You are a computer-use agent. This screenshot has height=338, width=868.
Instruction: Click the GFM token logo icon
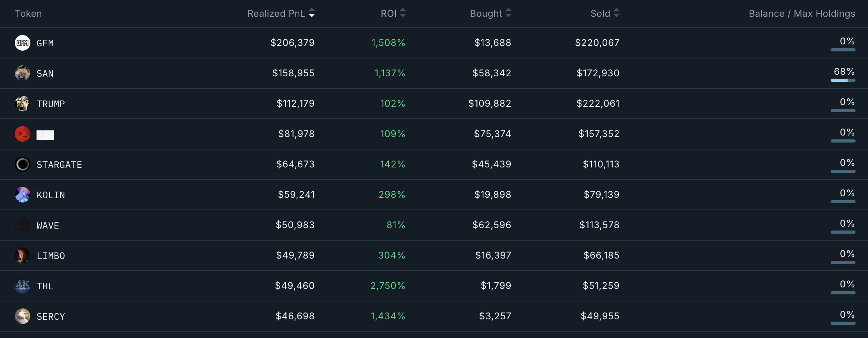[23, 43]
